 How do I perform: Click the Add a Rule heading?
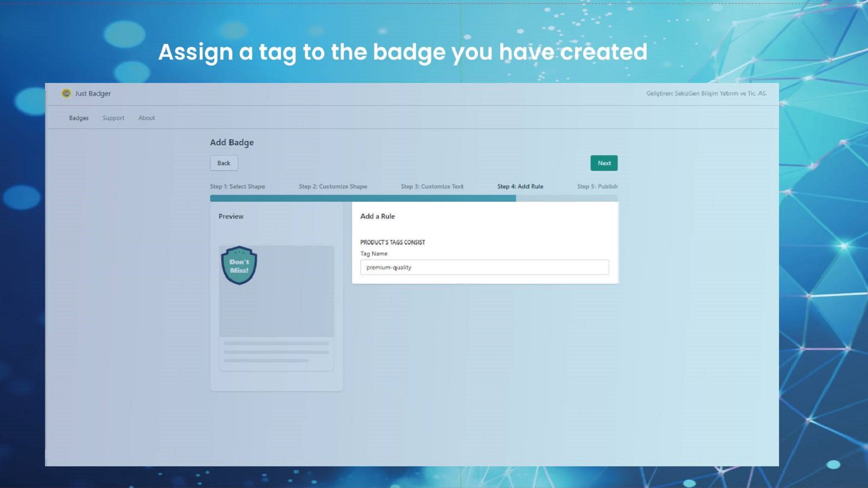378,216
